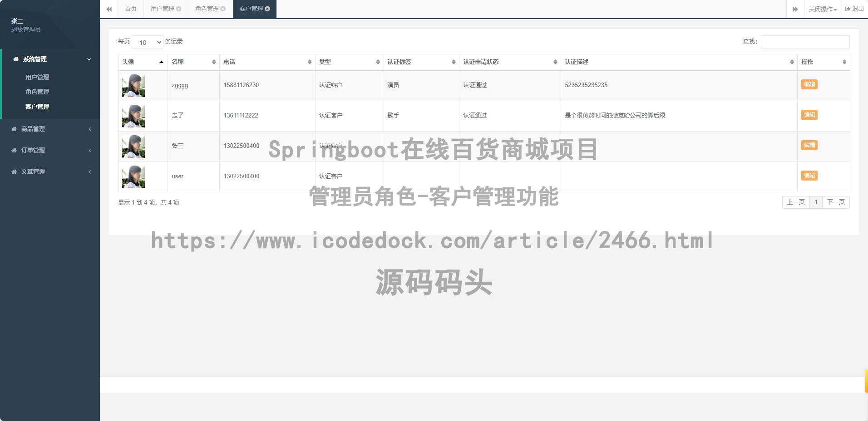Screen dimensions: 868x421
Task: Click description 5235235235235
Action: coord(586,85)
